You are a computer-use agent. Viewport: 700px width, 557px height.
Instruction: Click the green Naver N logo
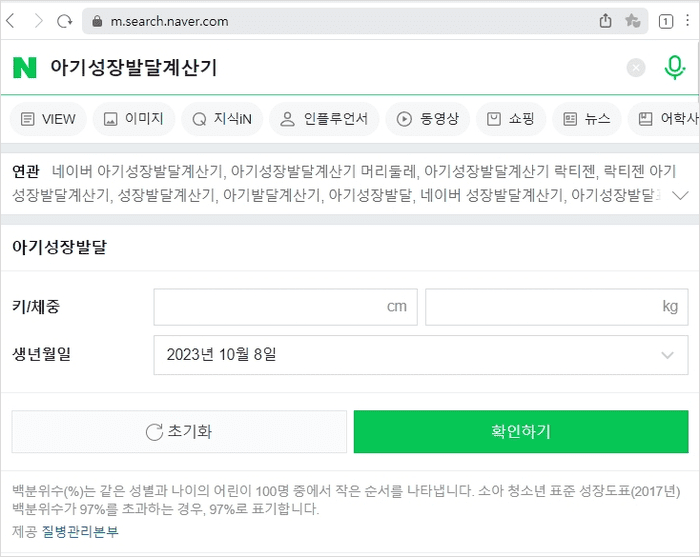point(25,68)
